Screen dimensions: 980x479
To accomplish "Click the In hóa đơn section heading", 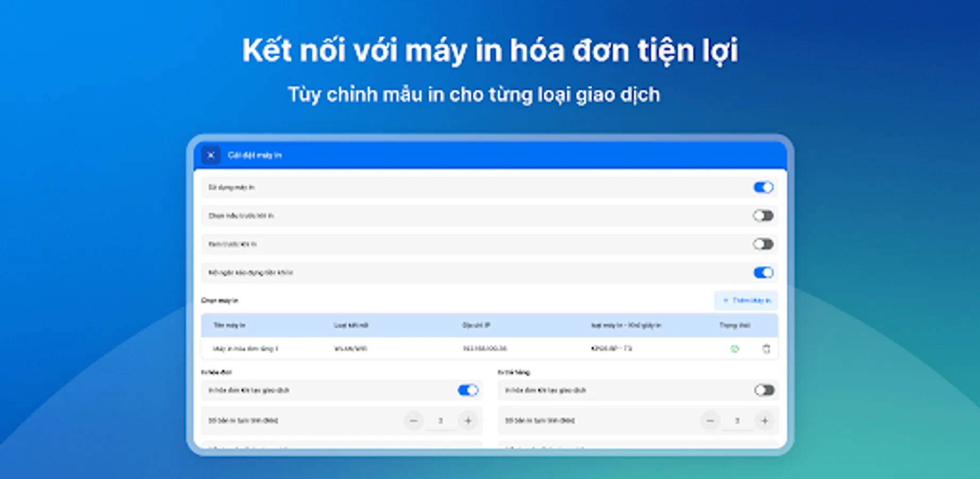I will coord(216,372).
